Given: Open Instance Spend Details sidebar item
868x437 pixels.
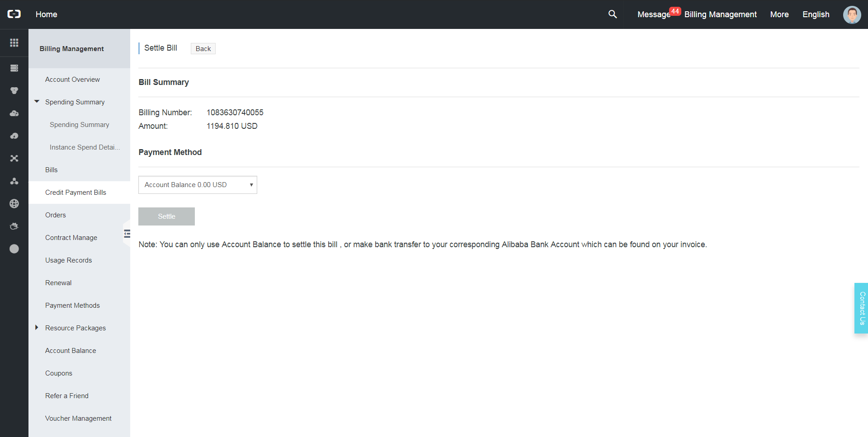Looking at the screenshot, I should [85, 147].
